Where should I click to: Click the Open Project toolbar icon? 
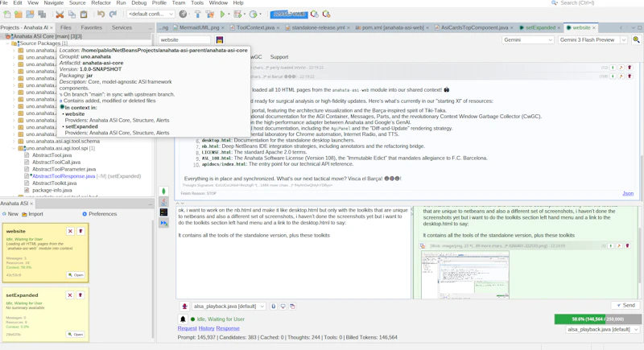pos(30,14)
